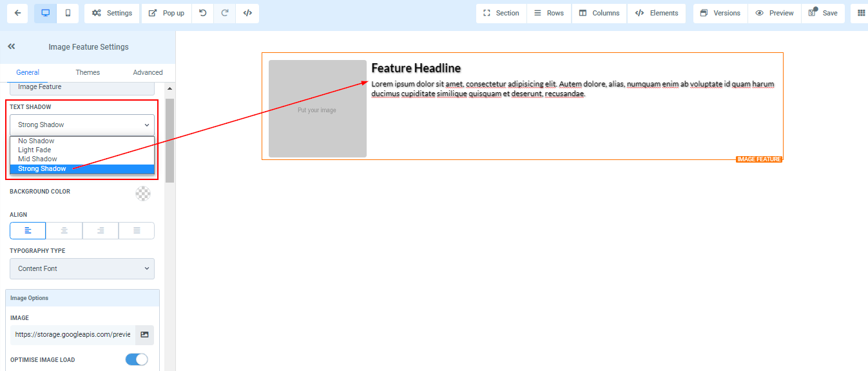The width and height of the screenshot is (868, 371).
Task: Switch to mobile view icon
Action: tap(68, 13)
